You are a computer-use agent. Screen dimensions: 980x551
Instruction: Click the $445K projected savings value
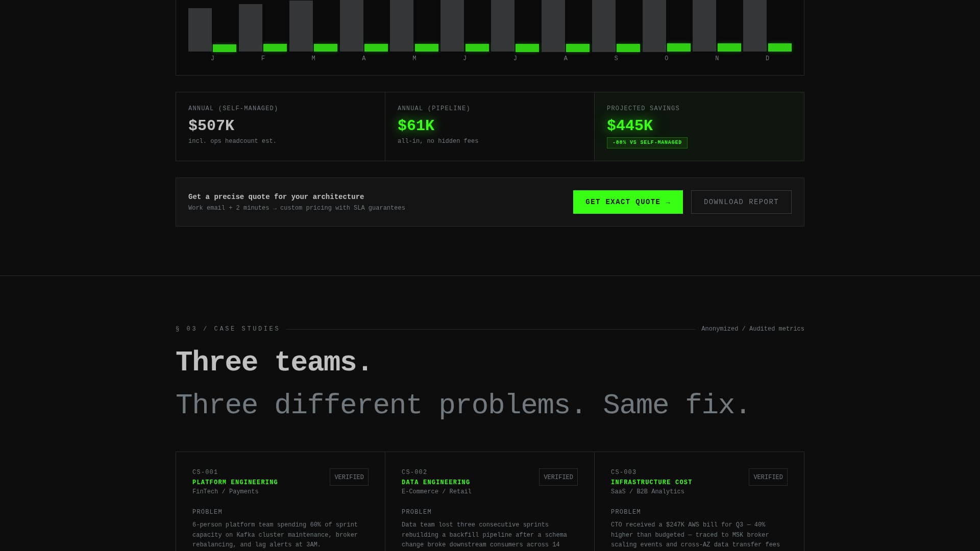(x=630, y=126)
